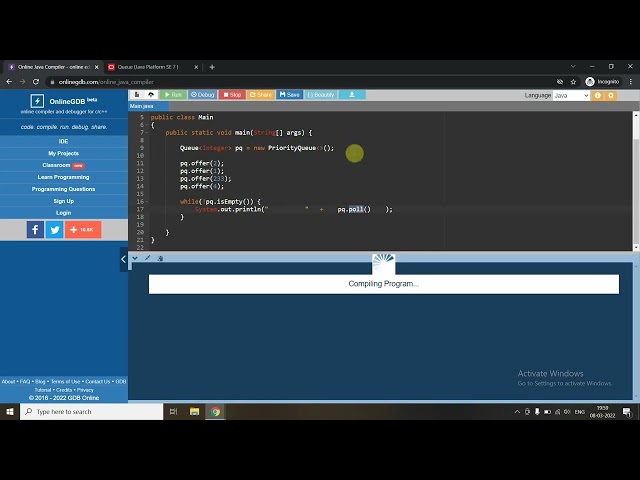Download the code with download icon

tap(352, 95)
